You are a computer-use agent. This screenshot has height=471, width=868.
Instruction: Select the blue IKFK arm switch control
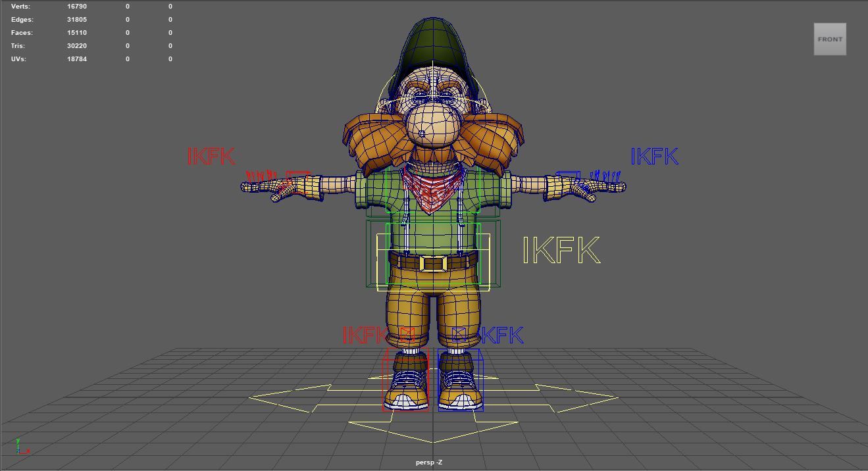point(655,157)
